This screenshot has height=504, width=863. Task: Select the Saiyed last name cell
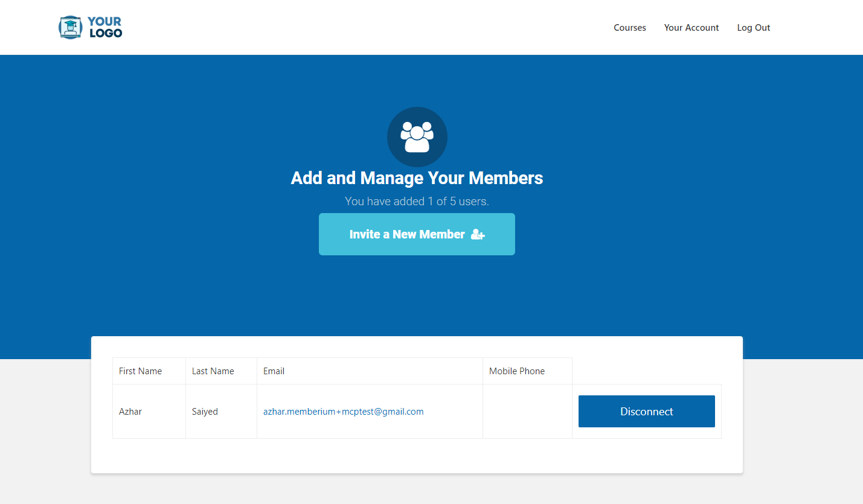coord(222,412)
